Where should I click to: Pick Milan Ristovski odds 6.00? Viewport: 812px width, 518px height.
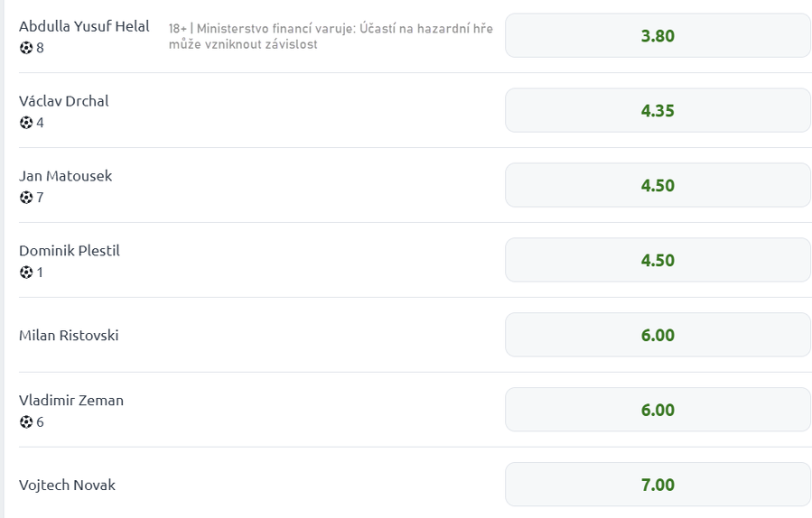pyautogui.click(x=658, y=336)
